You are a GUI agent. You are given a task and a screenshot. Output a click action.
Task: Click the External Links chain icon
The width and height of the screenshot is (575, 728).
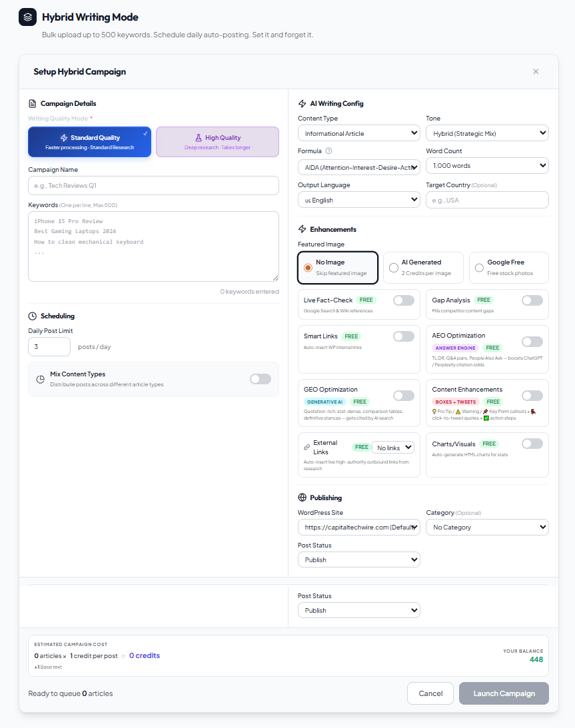tap(306, 447)
